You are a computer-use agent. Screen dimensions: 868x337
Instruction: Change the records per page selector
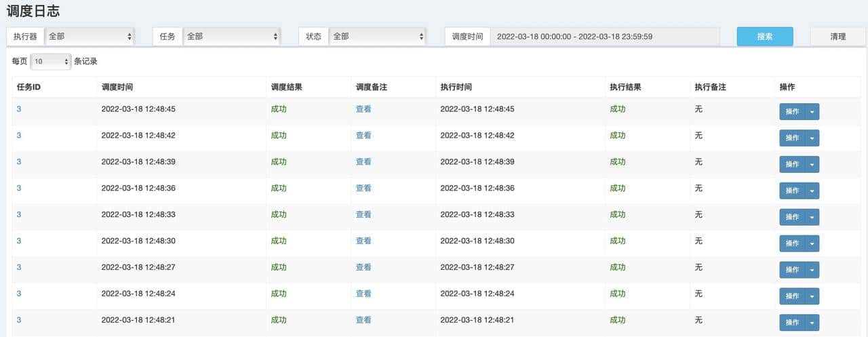(51, 62)
